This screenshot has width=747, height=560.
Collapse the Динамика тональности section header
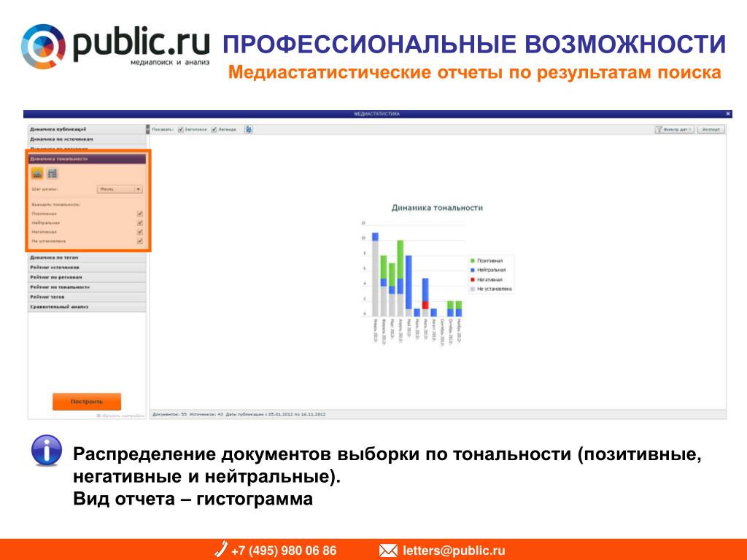[x=87, y=158]
